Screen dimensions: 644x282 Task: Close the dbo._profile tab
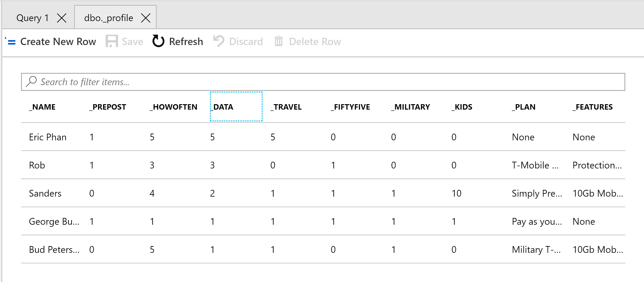tap(146, 18)
